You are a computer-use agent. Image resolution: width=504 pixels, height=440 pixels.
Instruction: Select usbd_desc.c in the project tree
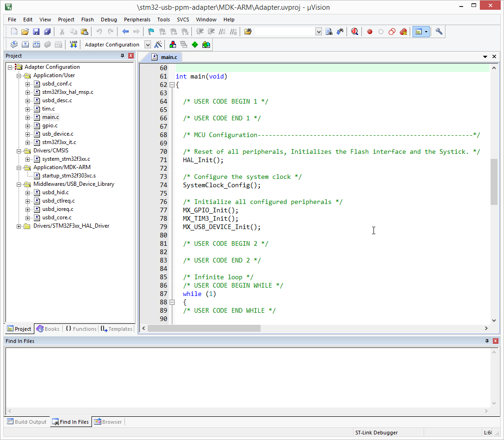(x=57, y=100)
